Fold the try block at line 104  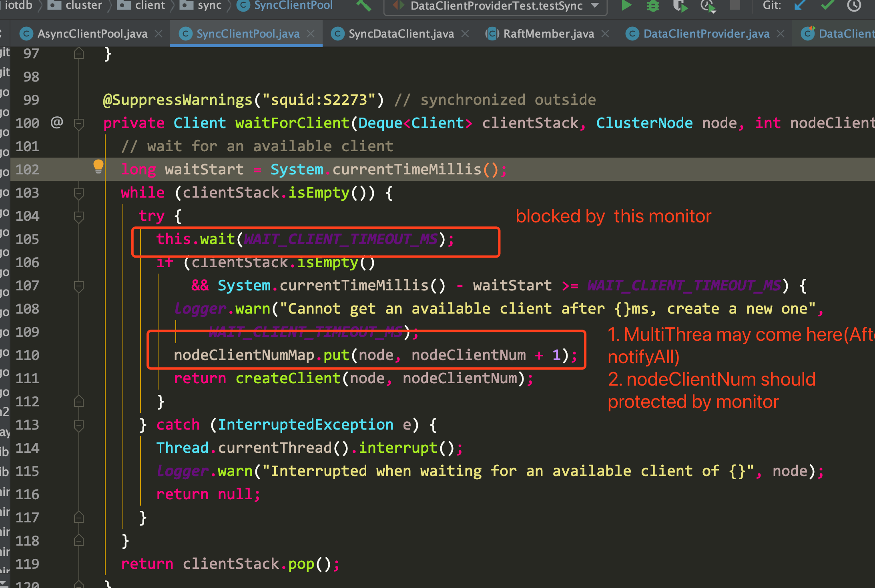pyautogui.click(x=79, y=216)
